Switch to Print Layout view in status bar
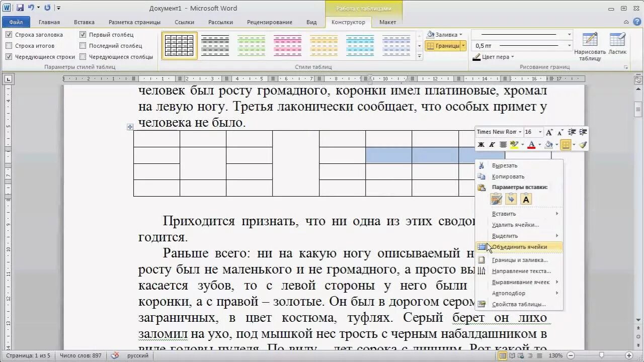Image resolution: width=644 pixels, height=362 pixels. tap(503, 355)
